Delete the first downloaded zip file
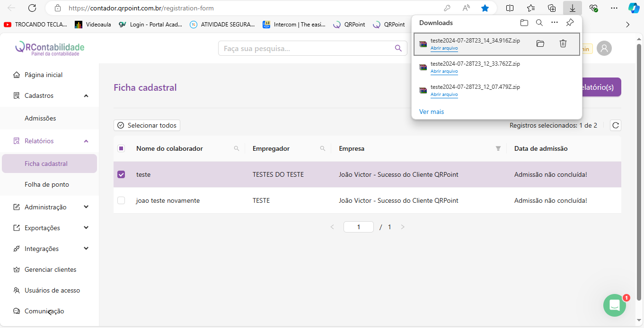Viewport: 644px width, 328px height. click(563, 43)
